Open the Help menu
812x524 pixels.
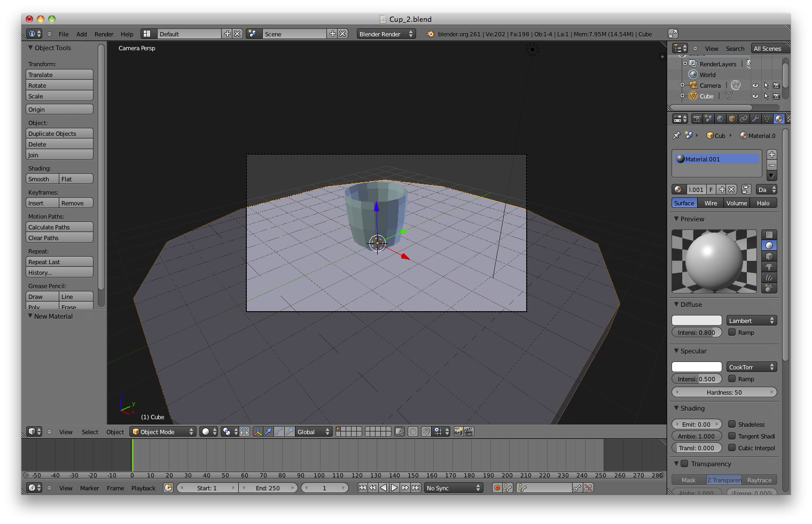pyautogui.click(x=127, y=34)
